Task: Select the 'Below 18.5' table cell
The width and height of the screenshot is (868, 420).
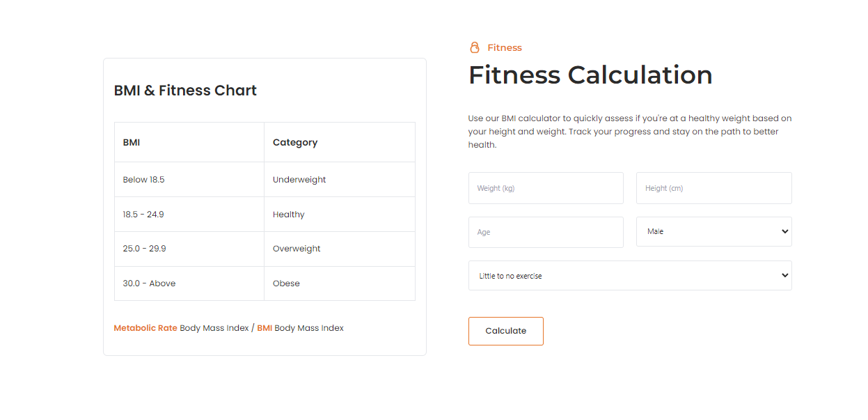Action: point(143,180)
